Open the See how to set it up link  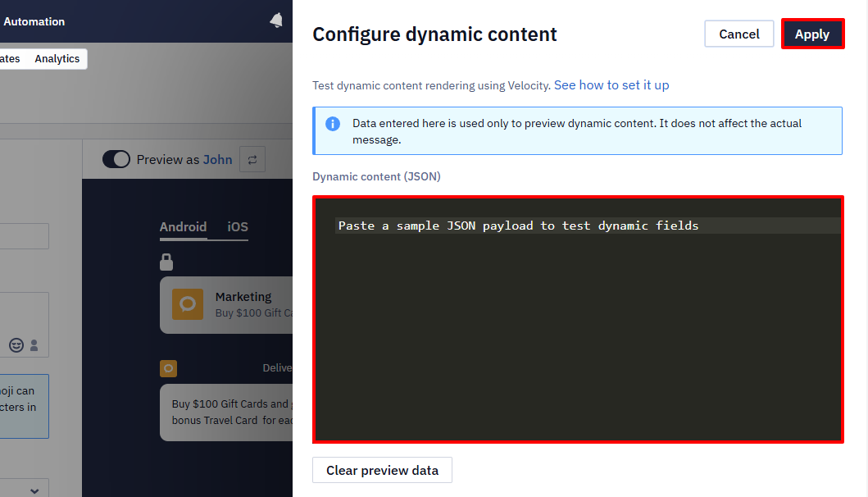pyautogui.click(x=611, y=84)
